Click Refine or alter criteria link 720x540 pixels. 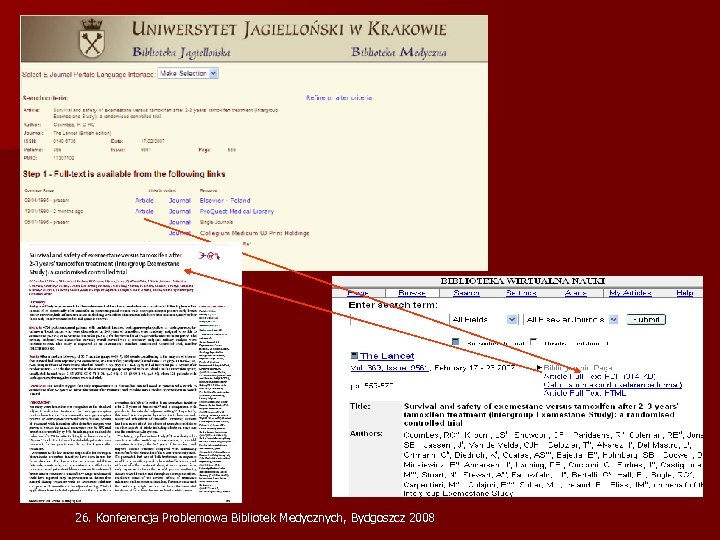(x=339, y=98)
